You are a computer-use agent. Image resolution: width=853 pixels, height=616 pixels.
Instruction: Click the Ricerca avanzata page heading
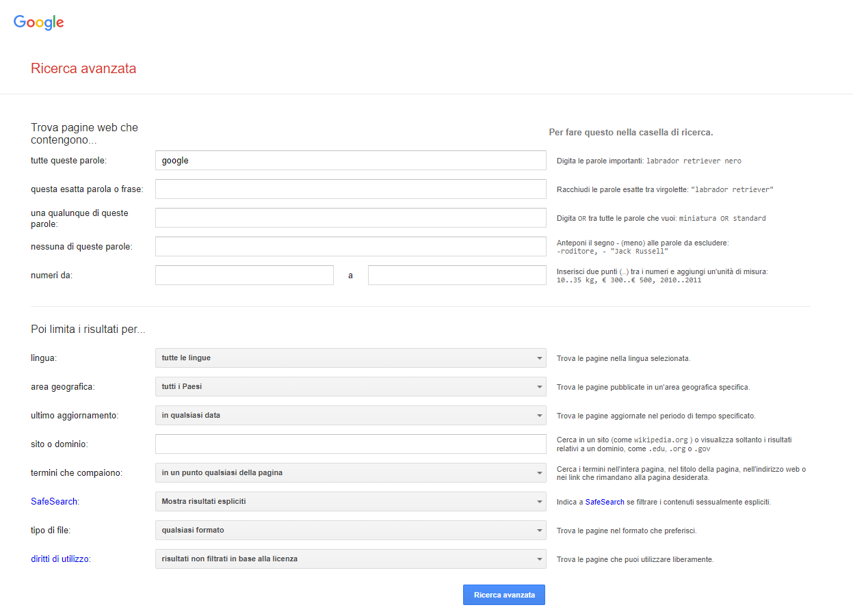coord(83,69)
